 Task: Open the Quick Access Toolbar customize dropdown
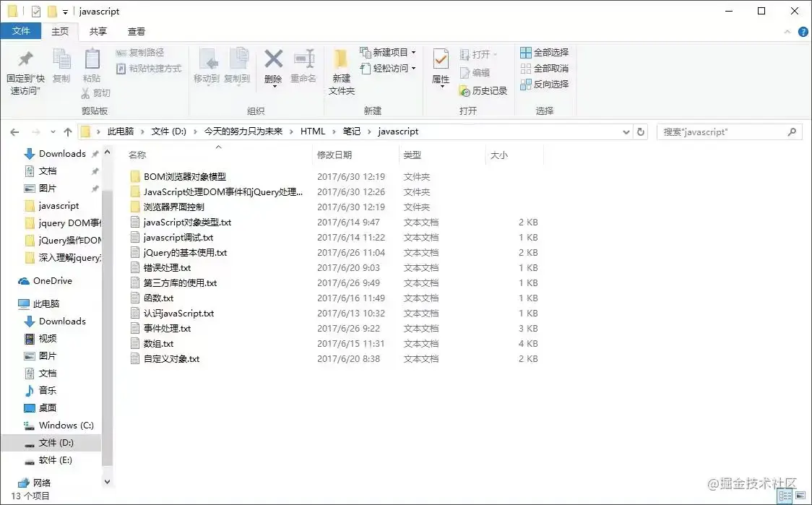pos(65,12)
